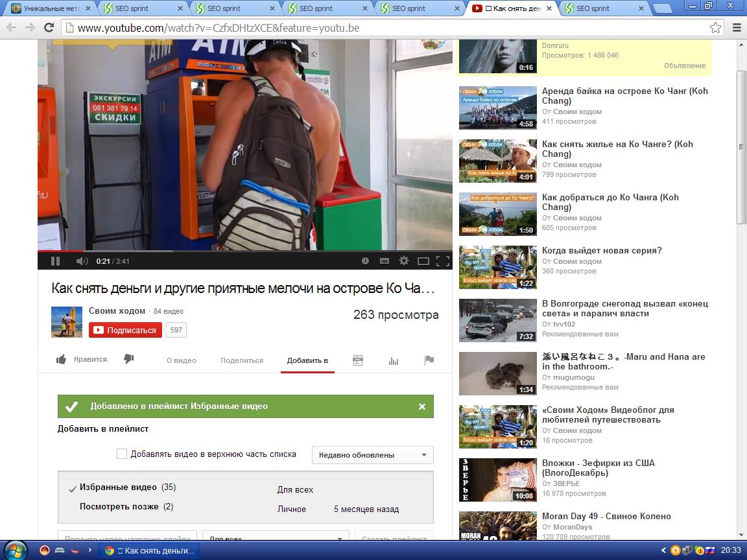Dismiss the green playlist added notification
Screen dimensions: 747x560
pos(421,406)
